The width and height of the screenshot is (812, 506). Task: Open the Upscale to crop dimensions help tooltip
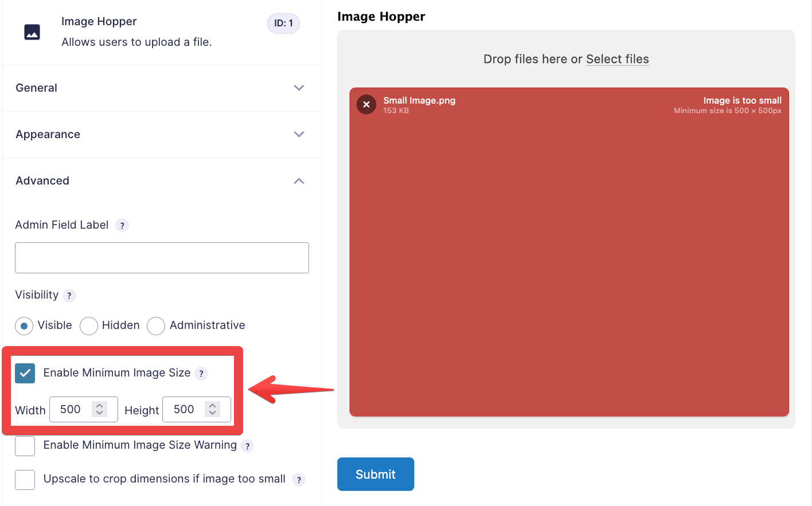pos(298,480)
